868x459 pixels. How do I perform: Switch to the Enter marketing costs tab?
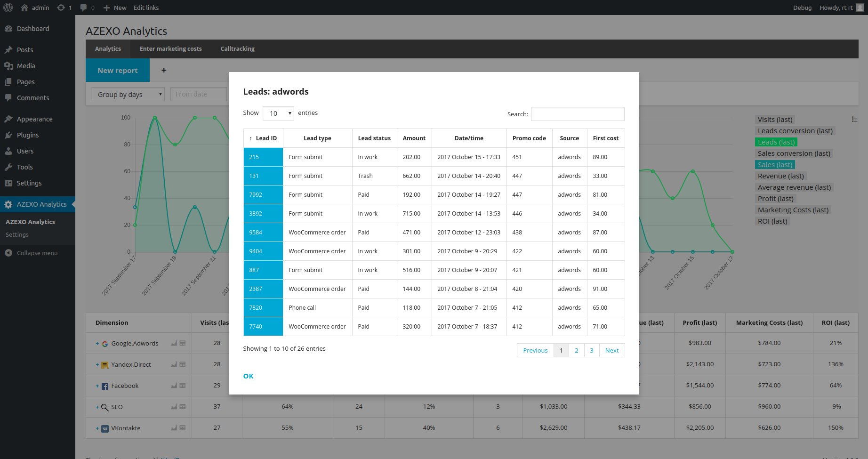click(170, 49)
